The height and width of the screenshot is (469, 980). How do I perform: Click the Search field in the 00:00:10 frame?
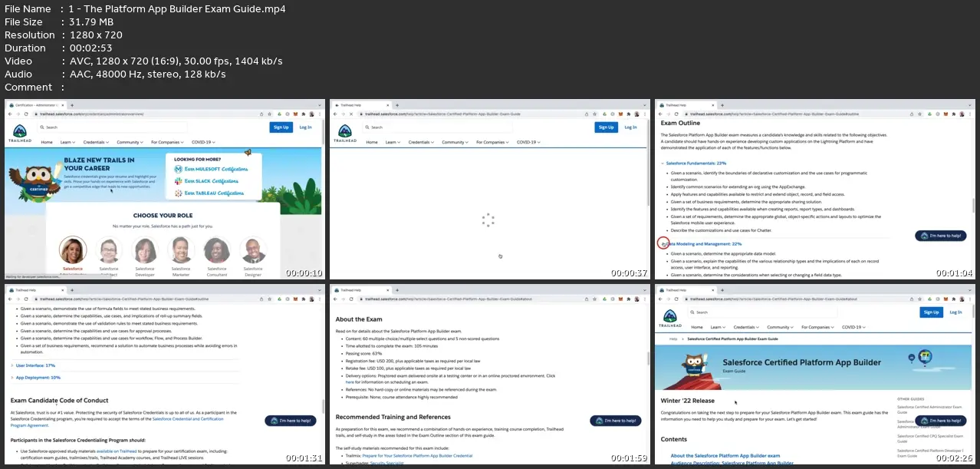112,127
